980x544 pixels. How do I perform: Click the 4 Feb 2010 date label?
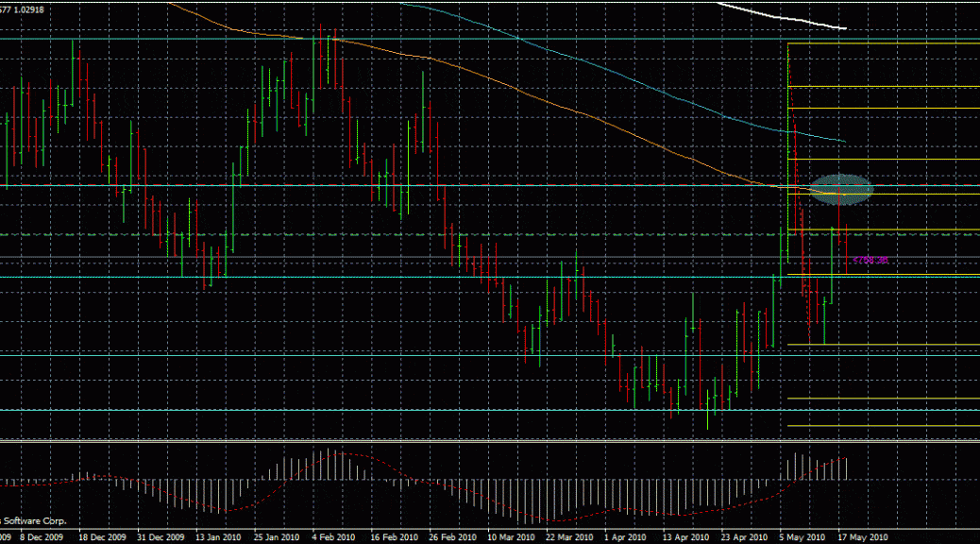(x=333, y=537)
